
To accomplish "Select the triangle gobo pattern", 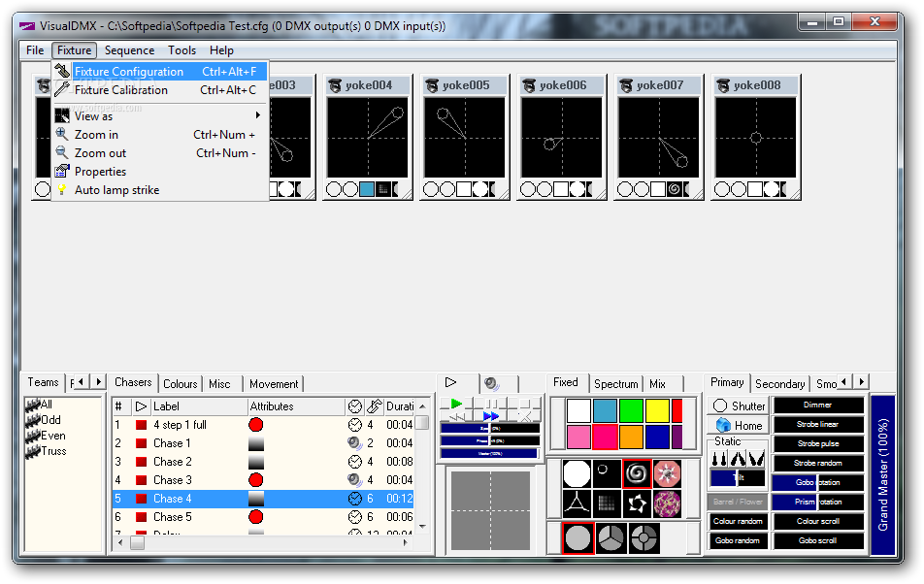I will click(577, 503).
